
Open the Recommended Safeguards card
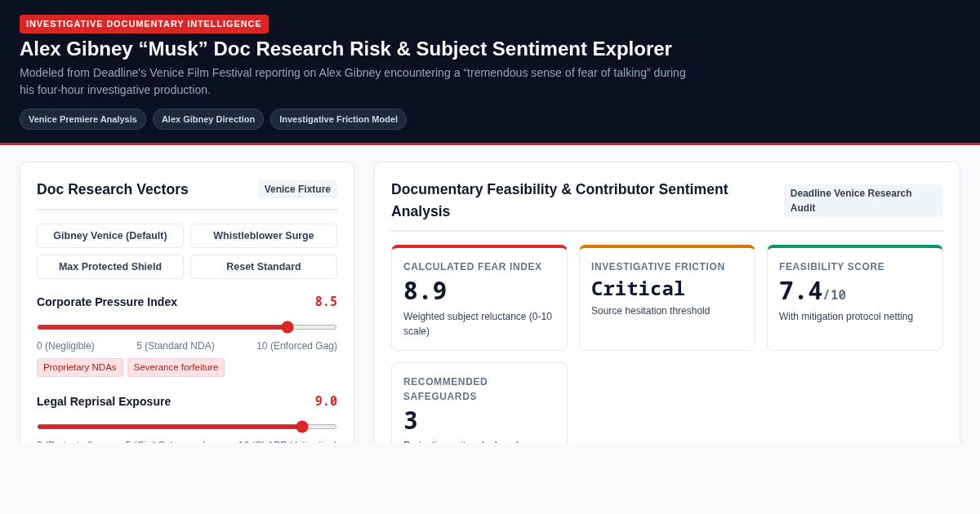pyautogui.click(x=479, y=403)
